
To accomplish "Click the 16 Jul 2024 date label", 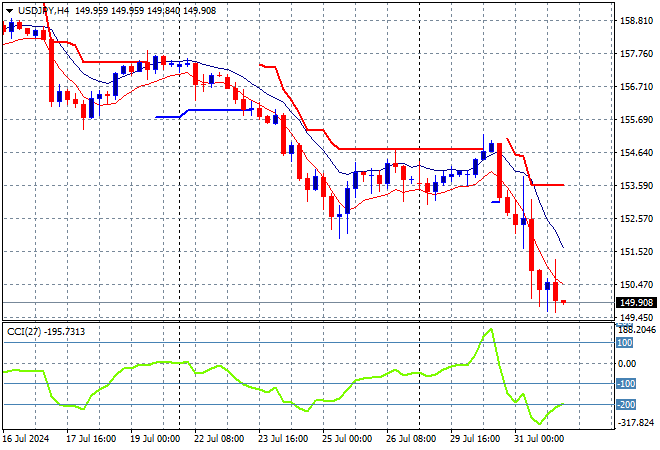I will 28,438.
